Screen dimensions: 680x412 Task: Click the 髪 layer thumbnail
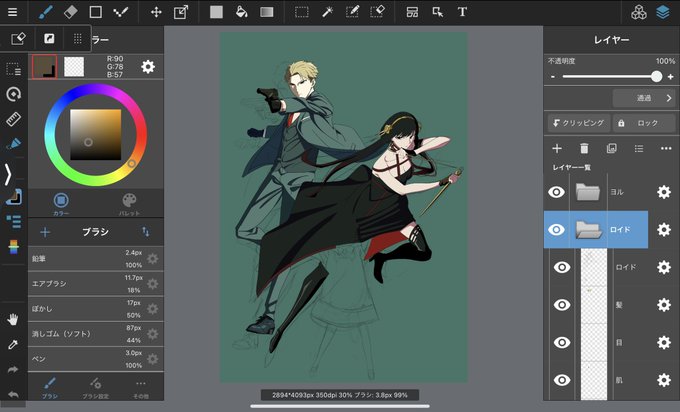tap(594, 305)
